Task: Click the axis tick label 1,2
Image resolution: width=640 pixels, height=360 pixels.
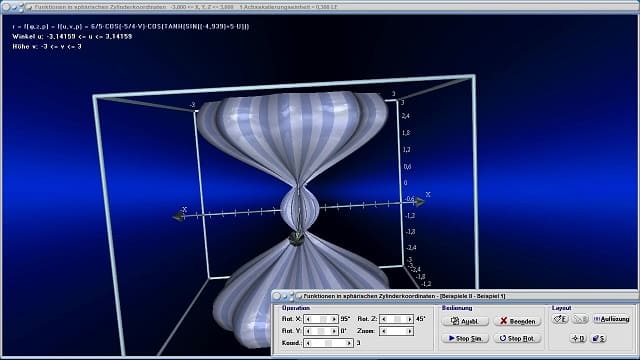Action: pyautogui.click(x=406, y=150)
